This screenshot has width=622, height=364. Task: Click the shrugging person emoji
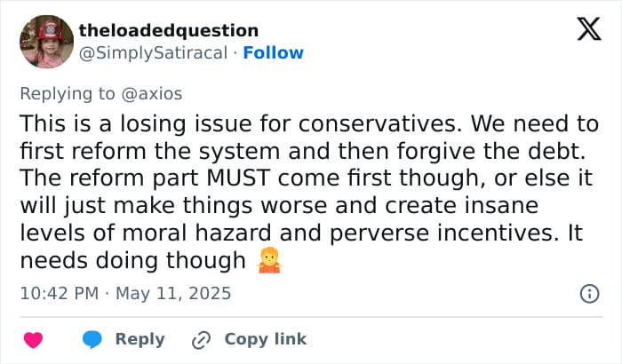pyautogui.click(x=269, y=260)
